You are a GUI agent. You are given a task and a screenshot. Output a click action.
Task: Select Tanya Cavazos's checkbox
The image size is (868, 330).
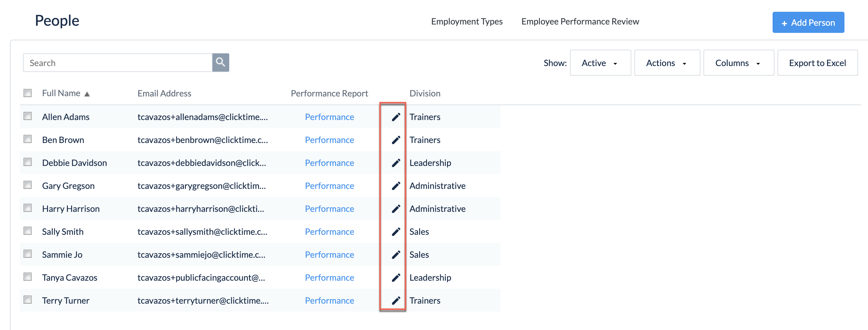28,277
